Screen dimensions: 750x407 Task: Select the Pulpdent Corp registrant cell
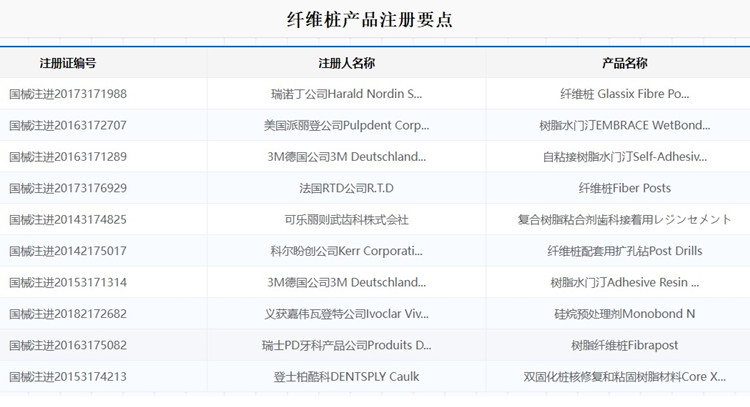[346, 126]
